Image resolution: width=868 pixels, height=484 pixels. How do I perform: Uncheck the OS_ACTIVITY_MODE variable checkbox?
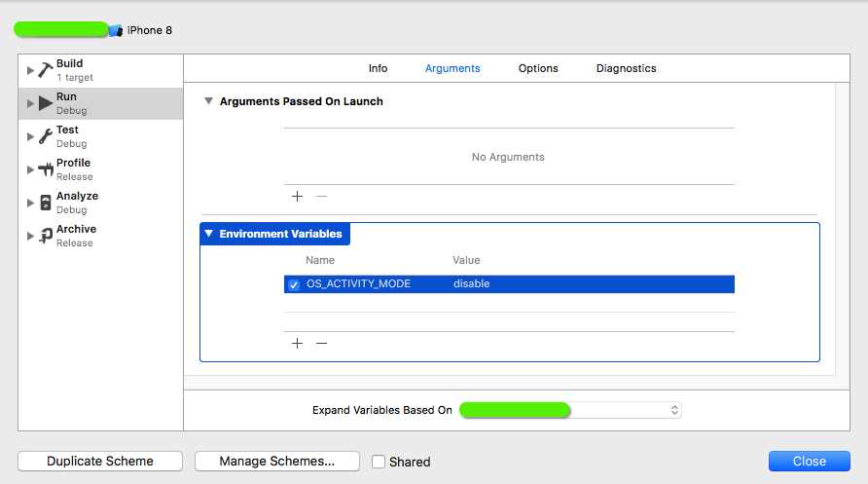point(294,284)
